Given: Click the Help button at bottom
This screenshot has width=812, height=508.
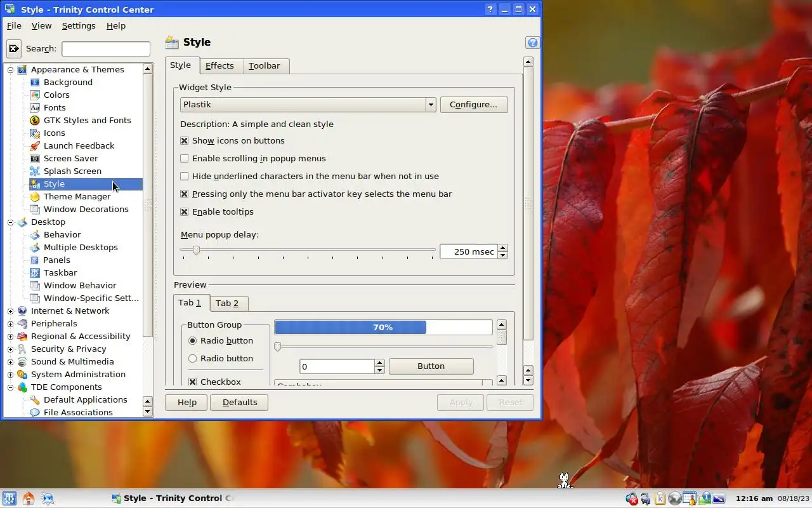Looking at the screenshot, I should [187, 403].
